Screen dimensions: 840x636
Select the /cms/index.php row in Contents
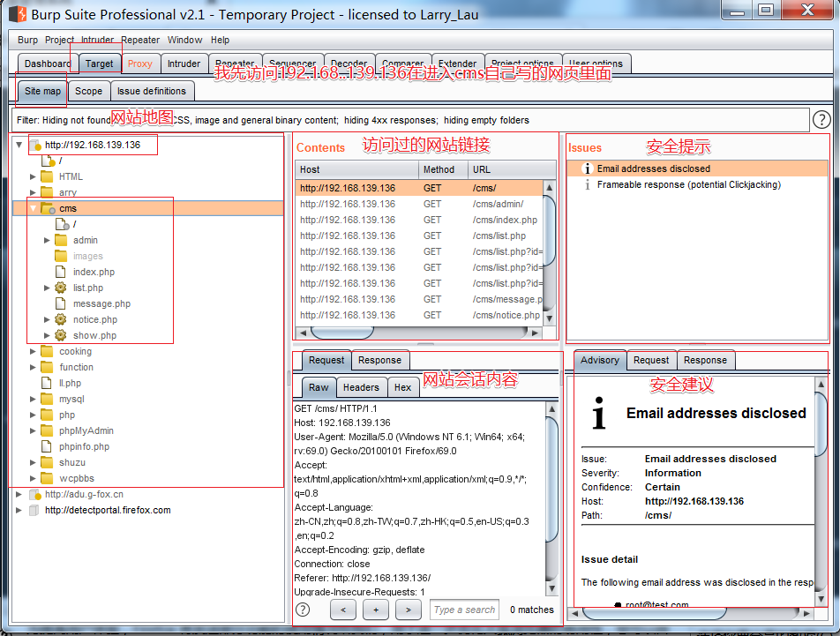419,220
